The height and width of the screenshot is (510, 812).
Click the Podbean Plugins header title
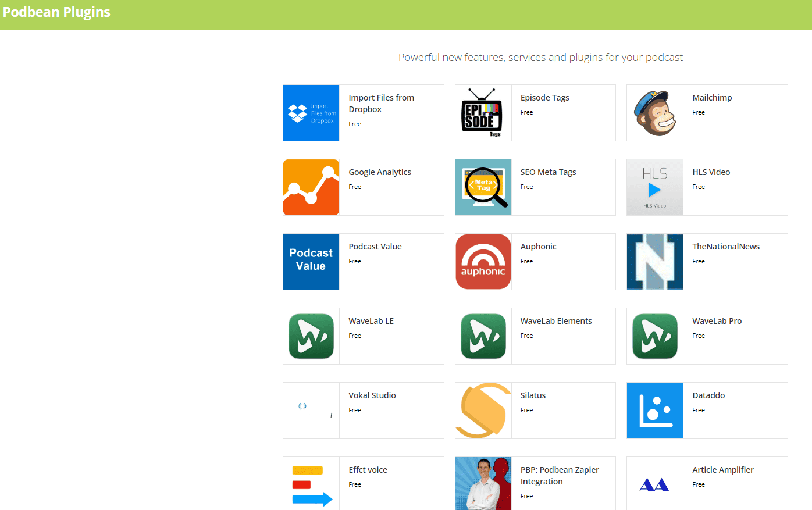56,12
